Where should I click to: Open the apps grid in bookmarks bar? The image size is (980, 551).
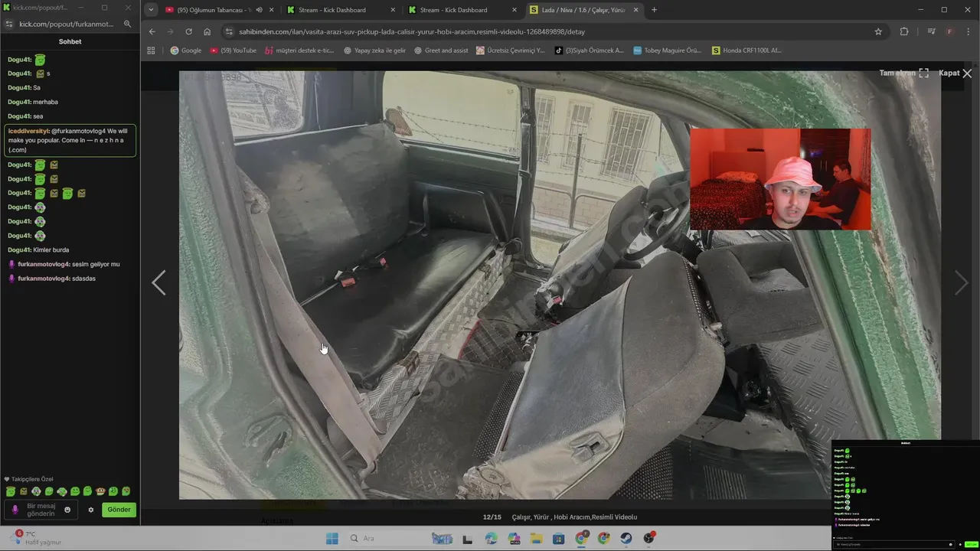click(x=151, y=51)
